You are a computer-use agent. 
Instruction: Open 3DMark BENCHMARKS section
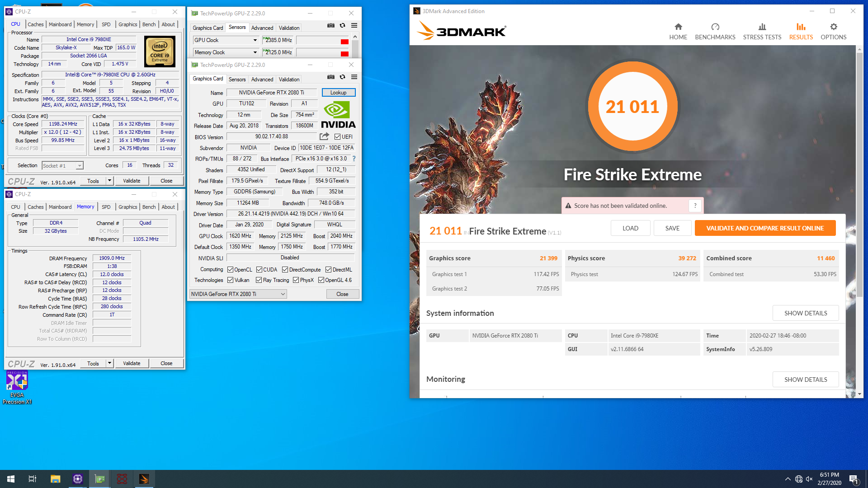click(x=715, y=32)
